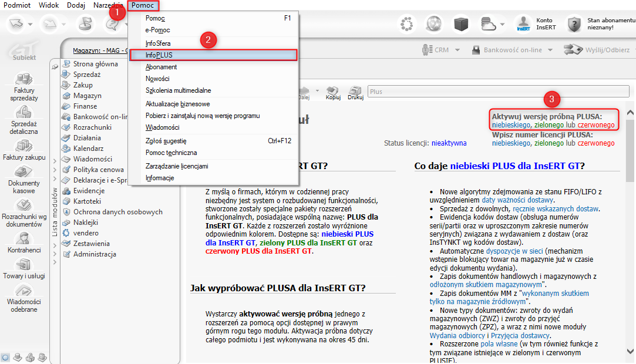Open Rozrachunki wg dokumentów shortcut
This screenshot has width=636, height=364.
pyautogui.click(x=24, y=213)
